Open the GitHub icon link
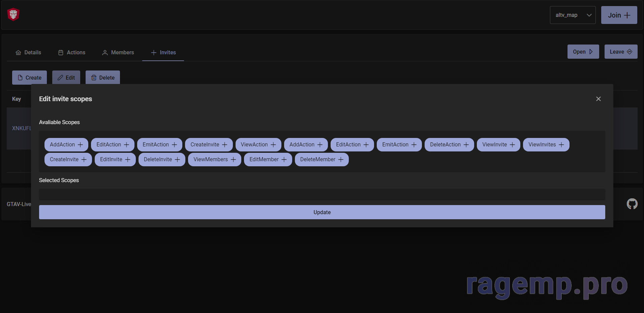Viewport: 644px width, 313px height. pyautogui.click(x=632, y=204)
